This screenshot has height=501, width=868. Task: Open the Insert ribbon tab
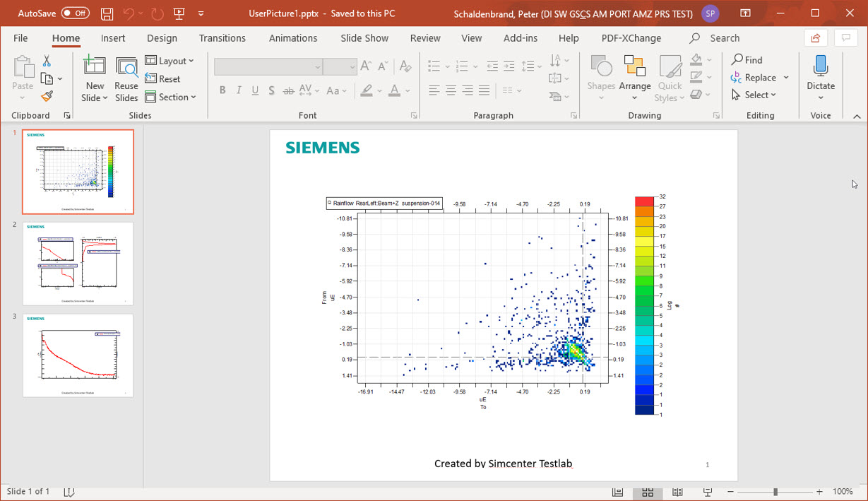pos(113,38)
